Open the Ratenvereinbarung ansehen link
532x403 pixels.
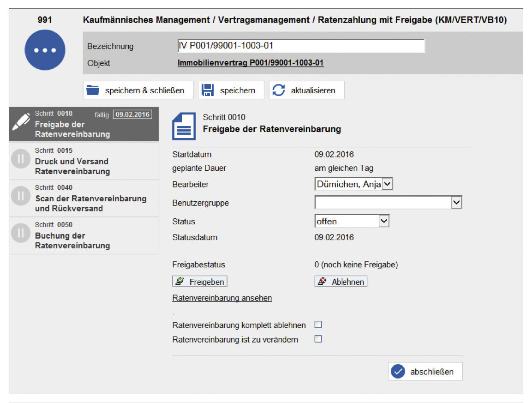click(222, 298)
